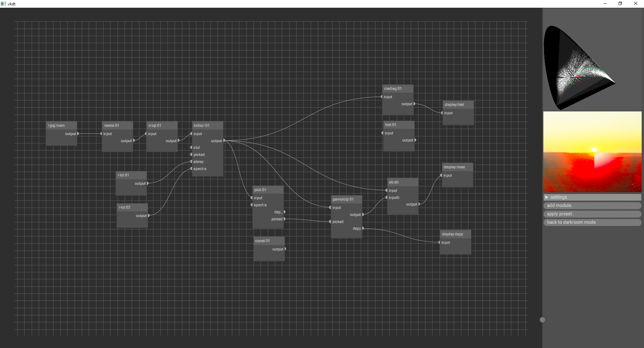Click the output port of hist:01

(x=415, y=140)
